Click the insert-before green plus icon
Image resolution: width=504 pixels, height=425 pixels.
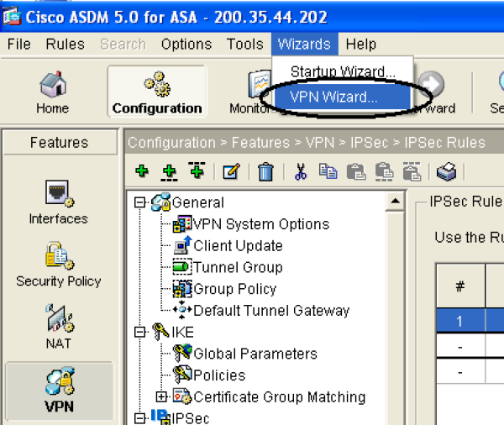click(x=197, y=171)
